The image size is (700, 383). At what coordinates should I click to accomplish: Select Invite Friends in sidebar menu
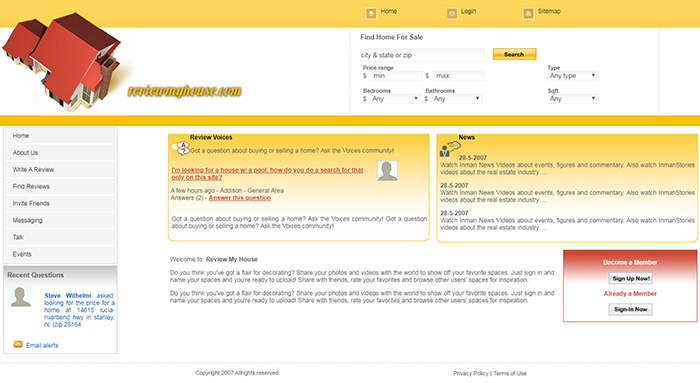click(x=61, y=204)
